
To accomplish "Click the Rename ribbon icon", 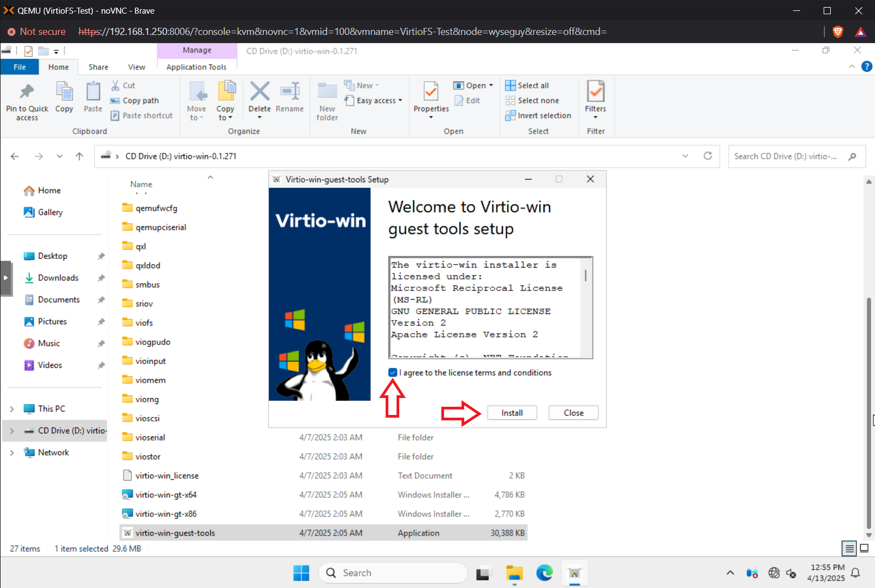I will pyautogui.click(x=289, y=91).
